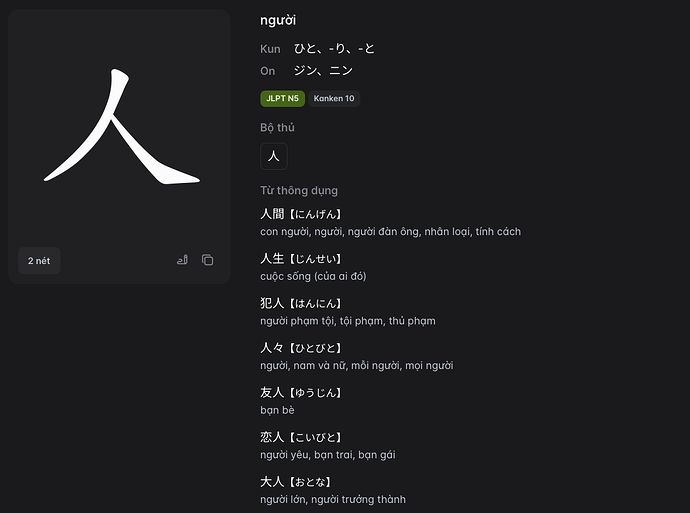Click the stroke order drawing icon
690x513 pixels.
point(182,260)
